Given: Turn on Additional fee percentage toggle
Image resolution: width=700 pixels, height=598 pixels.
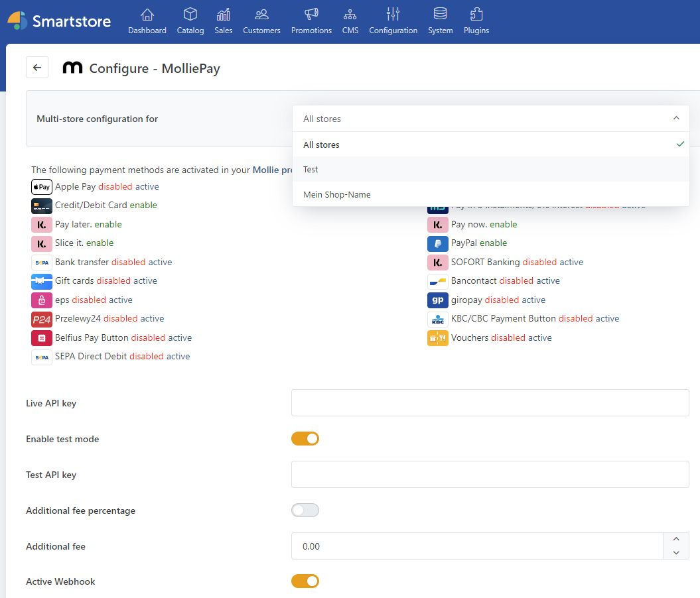Looking at the screenshot, I should pos(305,510).
